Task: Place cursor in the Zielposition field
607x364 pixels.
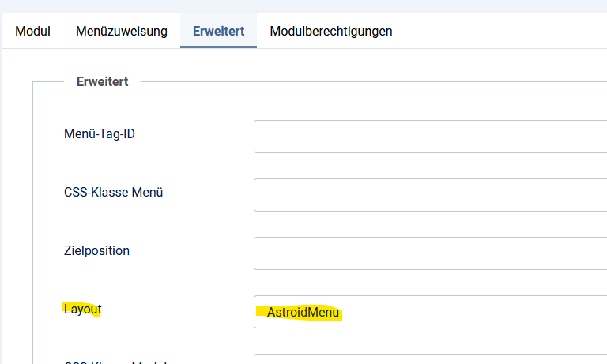Action: 430,253
